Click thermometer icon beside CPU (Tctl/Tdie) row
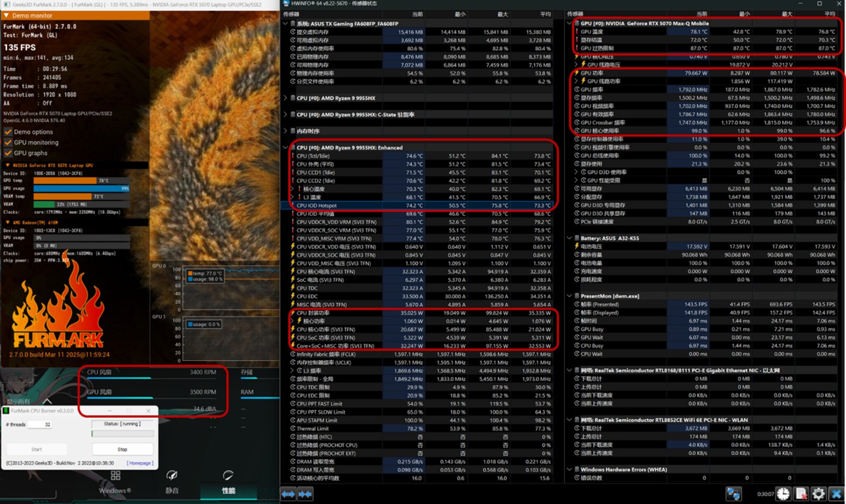Viewport: 846px width, 504px height. point(293,156)
